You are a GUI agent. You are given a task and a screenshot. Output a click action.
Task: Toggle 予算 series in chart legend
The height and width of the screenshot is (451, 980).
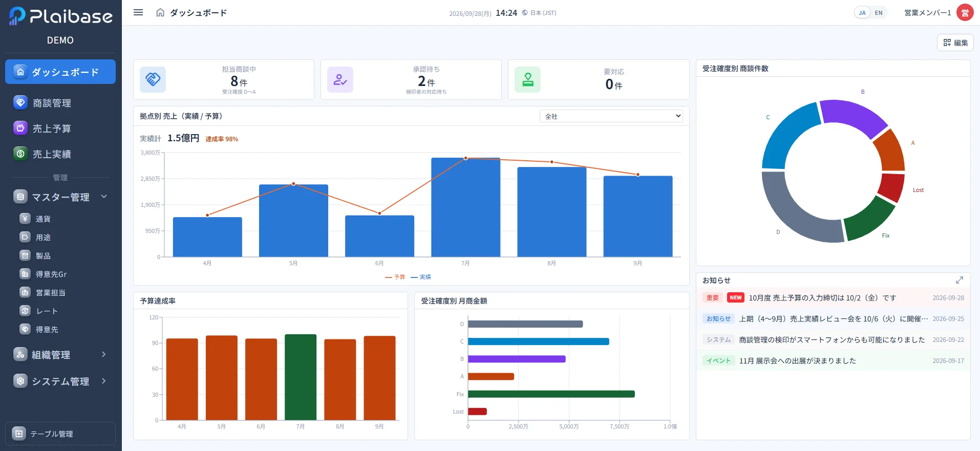coord(395,277)
